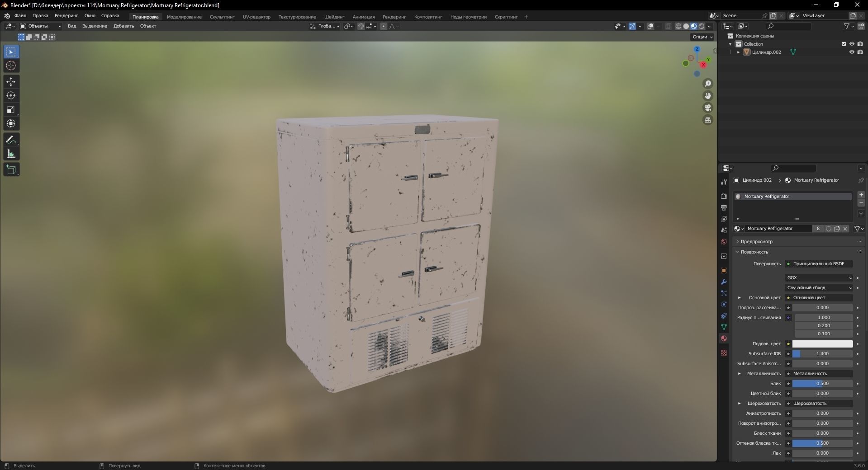The width and height of the screenshot is (868, 470).
Task: Switch to the Моделирование workspace tab
Action: pos(184,17)
